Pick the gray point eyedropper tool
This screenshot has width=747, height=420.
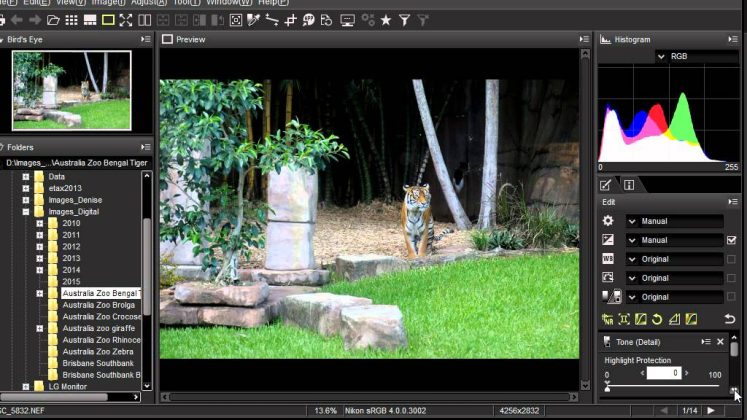click(x=253, y=20)
